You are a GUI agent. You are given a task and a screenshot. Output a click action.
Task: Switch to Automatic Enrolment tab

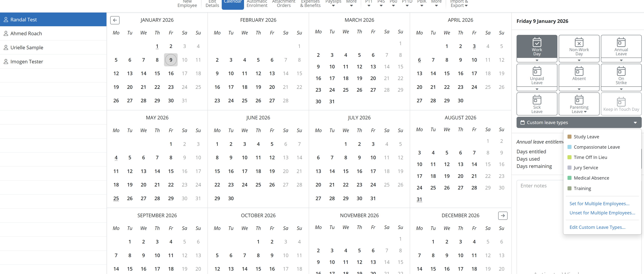257,4
